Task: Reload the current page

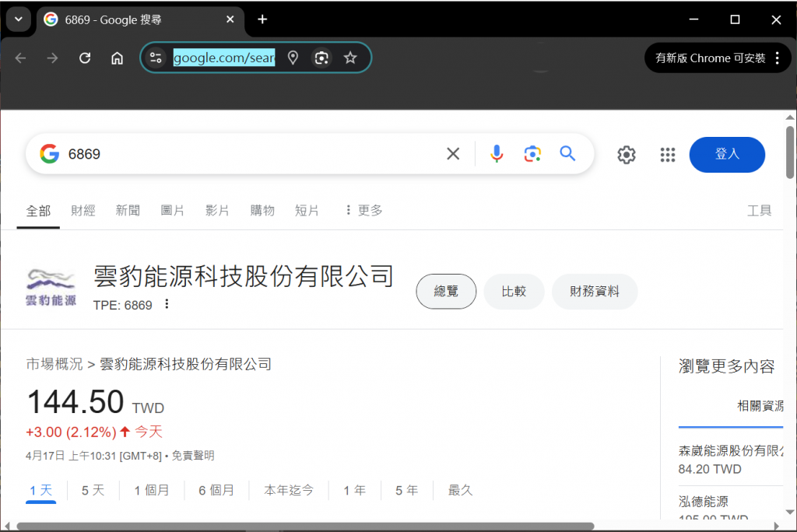Action: coord(85,58)
